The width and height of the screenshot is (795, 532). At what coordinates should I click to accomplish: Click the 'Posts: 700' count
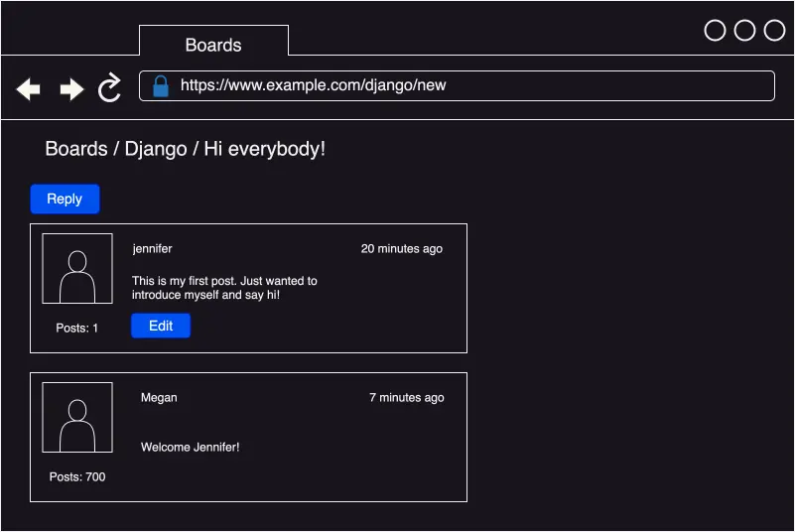pos(77,476)
